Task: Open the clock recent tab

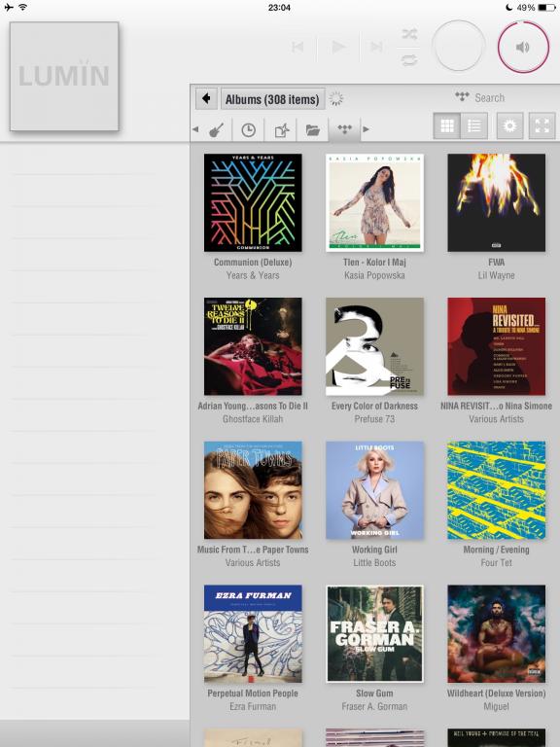Action: (248, 129)
